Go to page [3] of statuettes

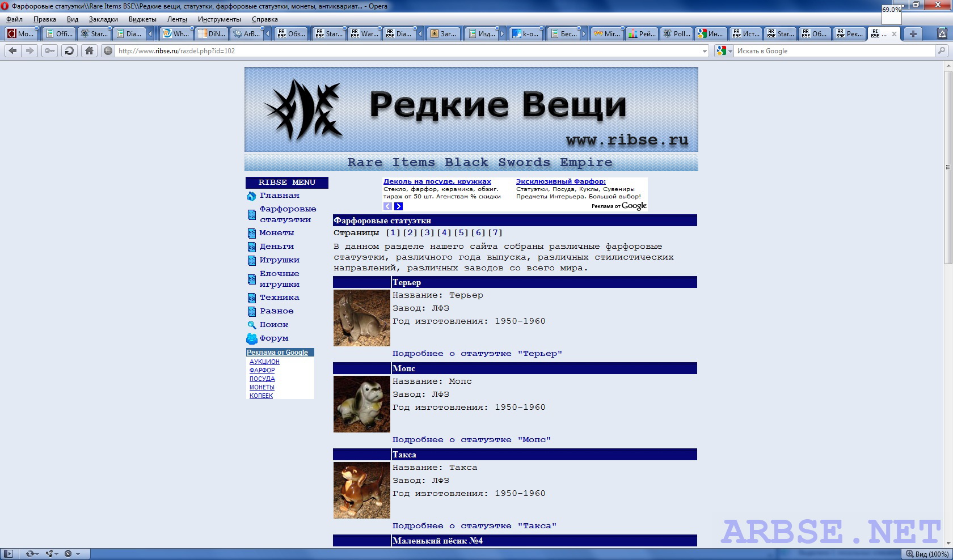(x=427, y=233)
